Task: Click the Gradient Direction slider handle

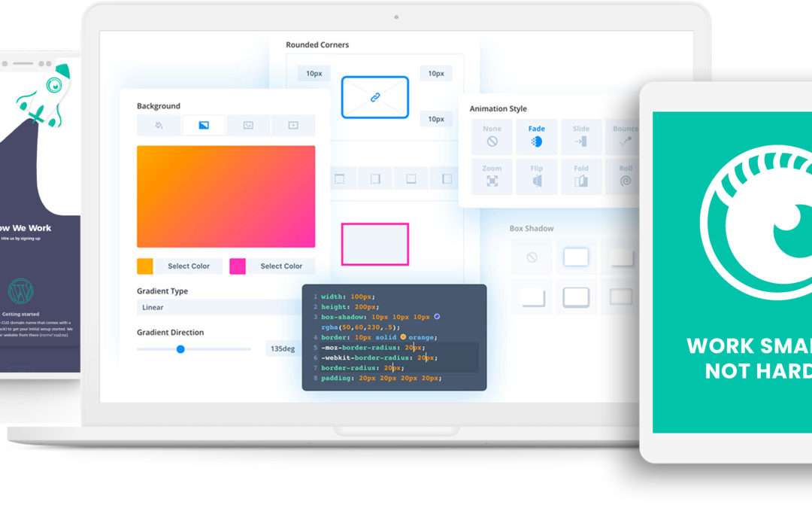Action: 180,349
